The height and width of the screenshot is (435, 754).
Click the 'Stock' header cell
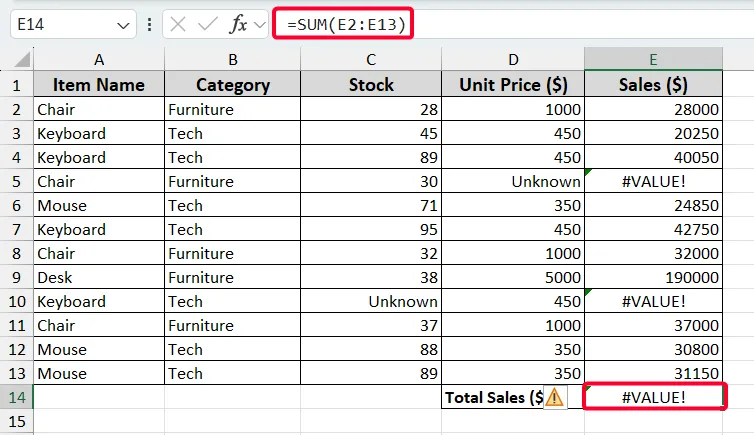click(371, 85)
